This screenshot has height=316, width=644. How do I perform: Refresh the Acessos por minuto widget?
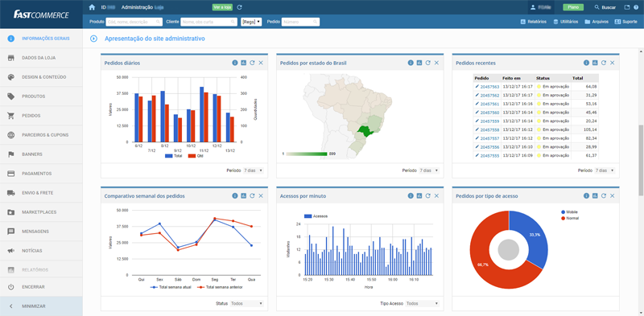click(428, 195)
